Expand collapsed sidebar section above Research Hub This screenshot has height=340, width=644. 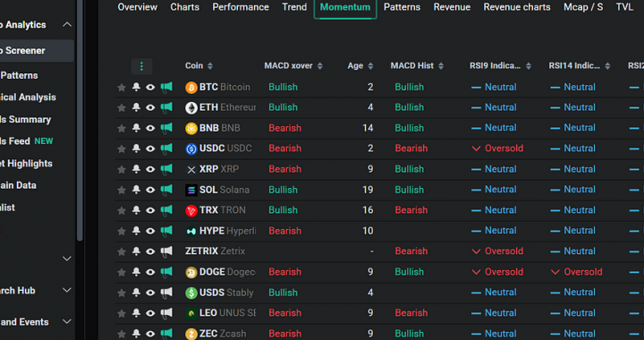[67, 259]
